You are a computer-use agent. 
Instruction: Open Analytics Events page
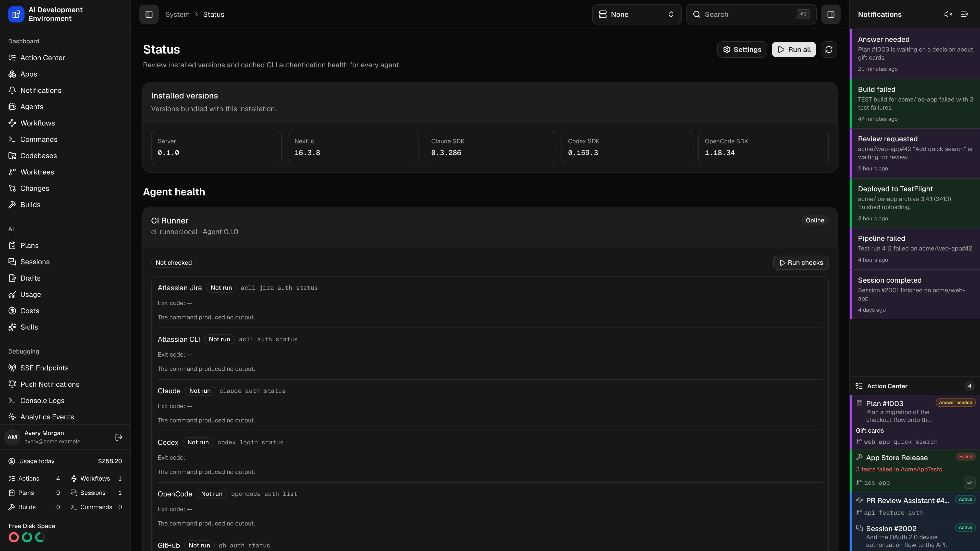[x=65, y=417]
